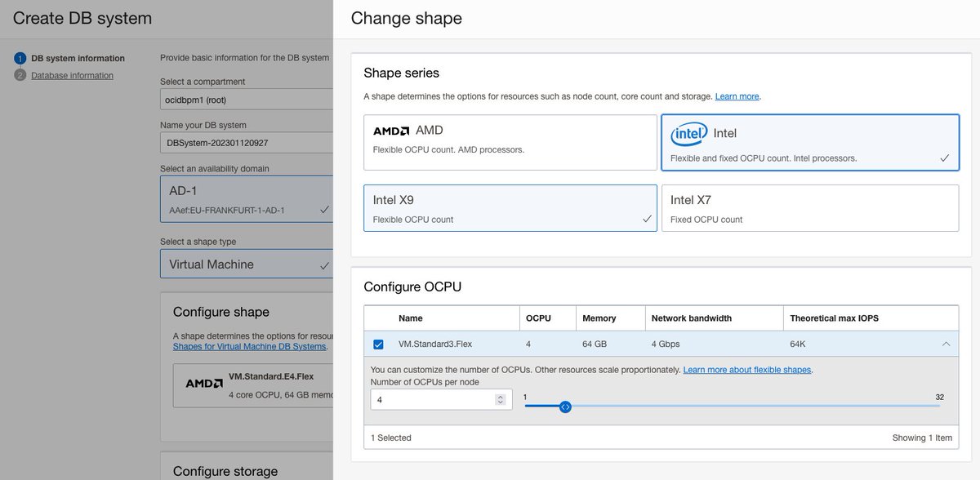Image resolution: width=980 pixels, height=480 pixels.
Task: Click the Configure storage heading
Action: (x=225, y=471)
